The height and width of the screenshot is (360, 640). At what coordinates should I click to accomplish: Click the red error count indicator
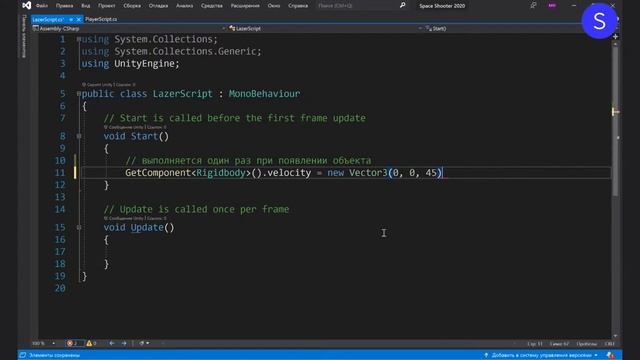pyautogui.click(x=74, y=343)
